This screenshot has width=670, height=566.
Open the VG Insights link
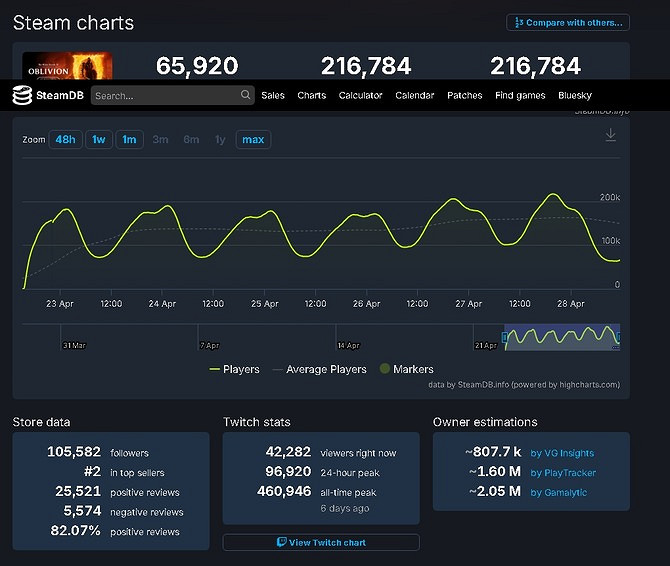(x=561, y=453)
